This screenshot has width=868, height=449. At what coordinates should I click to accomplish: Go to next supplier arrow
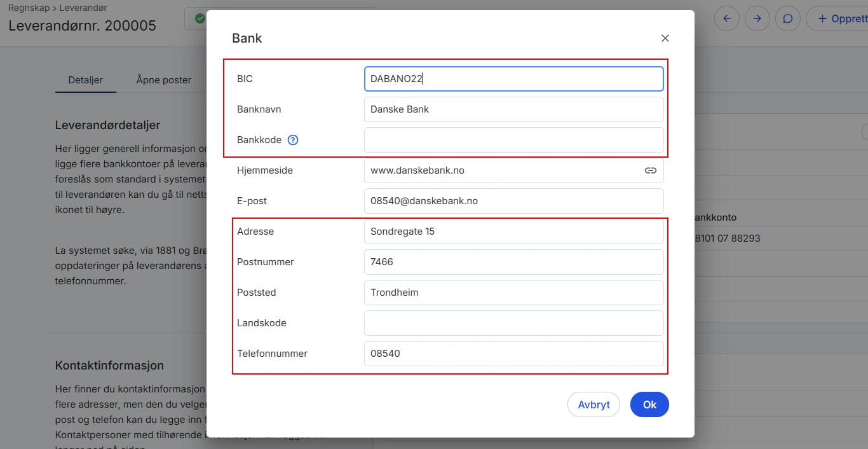[x=757, y=18]
